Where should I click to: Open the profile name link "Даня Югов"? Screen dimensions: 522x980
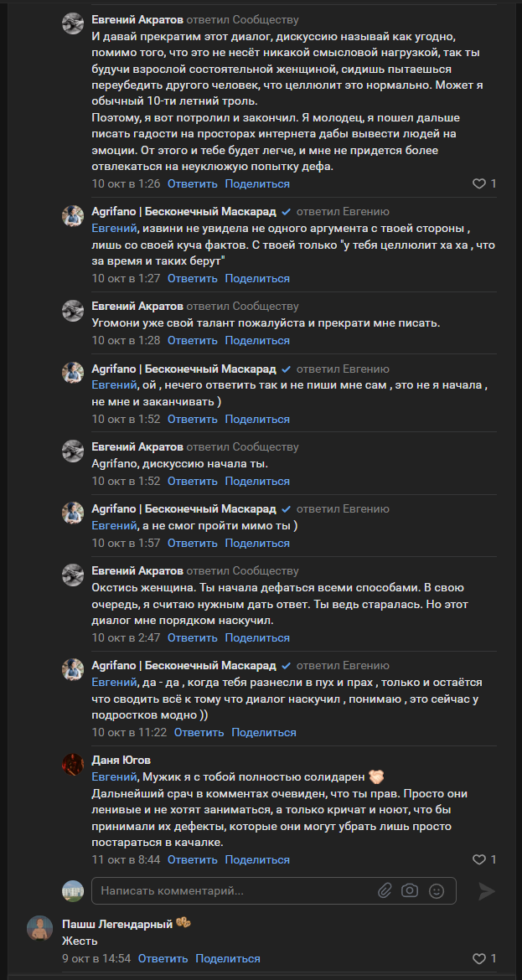click(x=121, y=760)
